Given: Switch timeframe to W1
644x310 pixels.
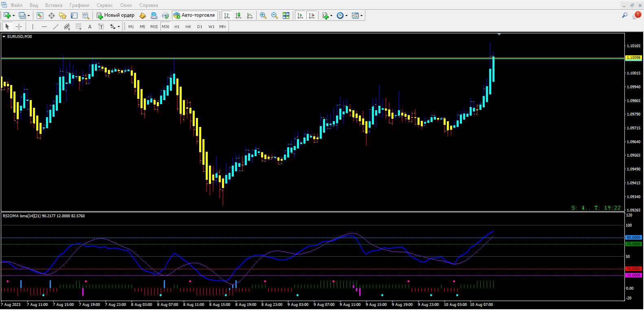Looking at the screenshot, I should click(211, 26).
